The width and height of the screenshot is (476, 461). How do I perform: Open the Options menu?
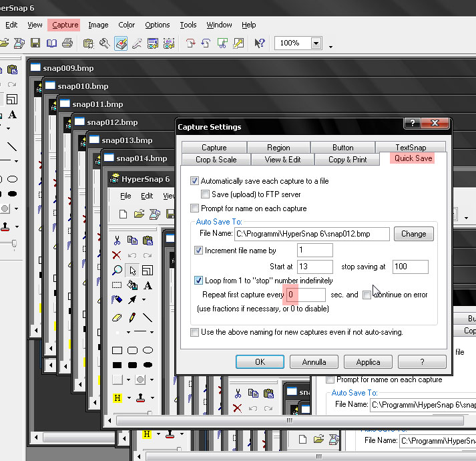pos(158,25)
